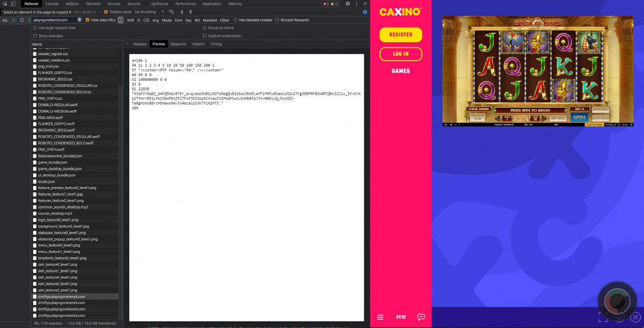Open network settings blue gear
This screenshot has width=644, height=328.
(x=365, y=12)
